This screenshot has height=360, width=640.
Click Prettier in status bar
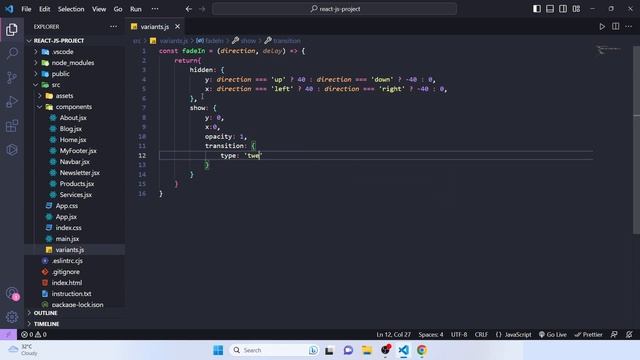(x=588, y=334)
